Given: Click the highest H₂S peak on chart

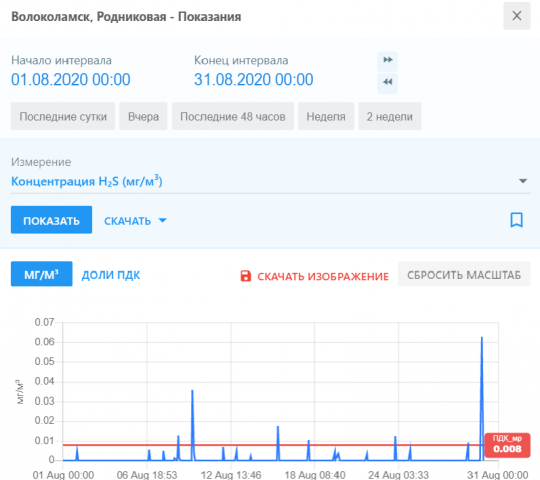Looking at the screenshot, I should pyautogui.click(x=481, y=338).
